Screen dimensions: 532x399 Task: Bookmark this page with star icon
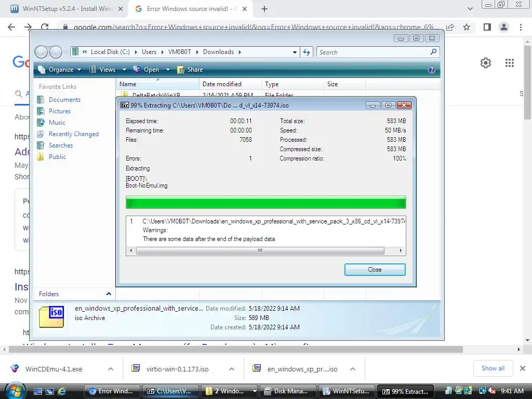[467, 27]
